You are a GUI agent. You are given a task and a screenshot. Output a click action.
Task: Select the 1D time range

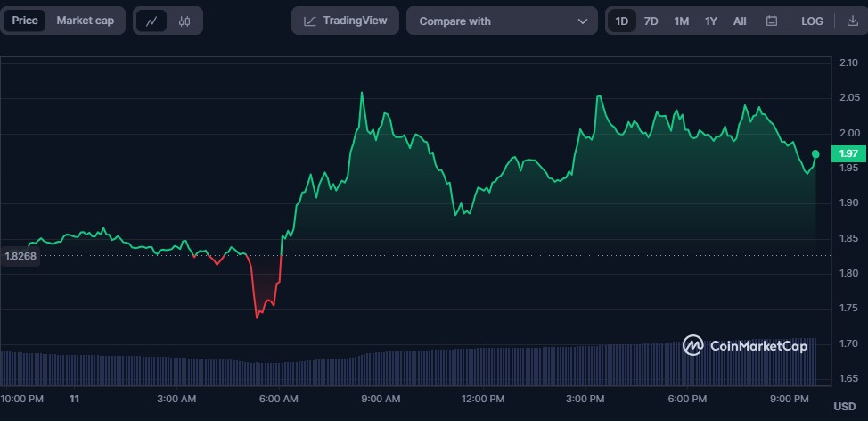pos(622,21)
